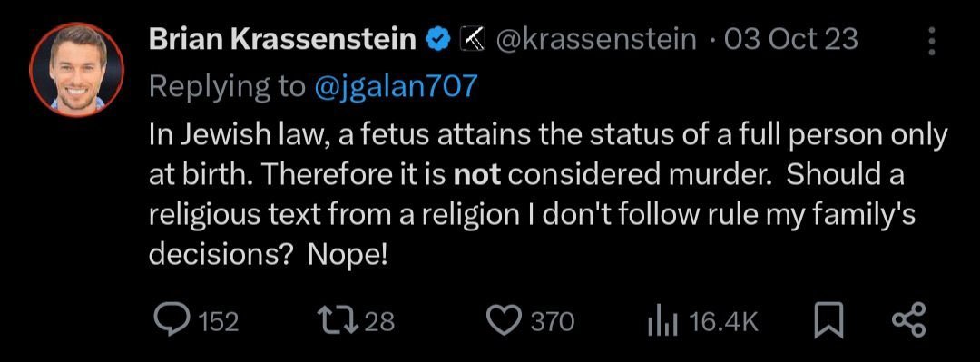
Task: Click the 28 reposts count
Action: (x=379, y=322)
